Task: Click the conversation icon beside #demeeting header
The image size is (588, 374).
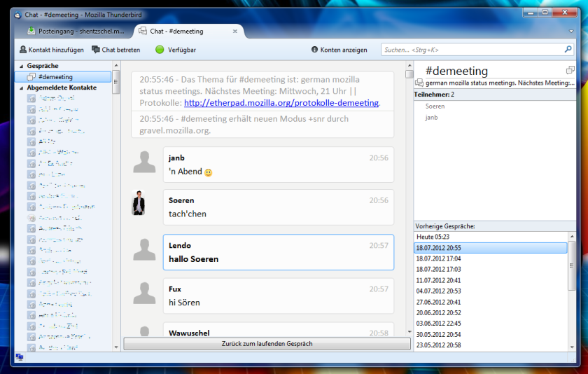Action: click(570, 70)
